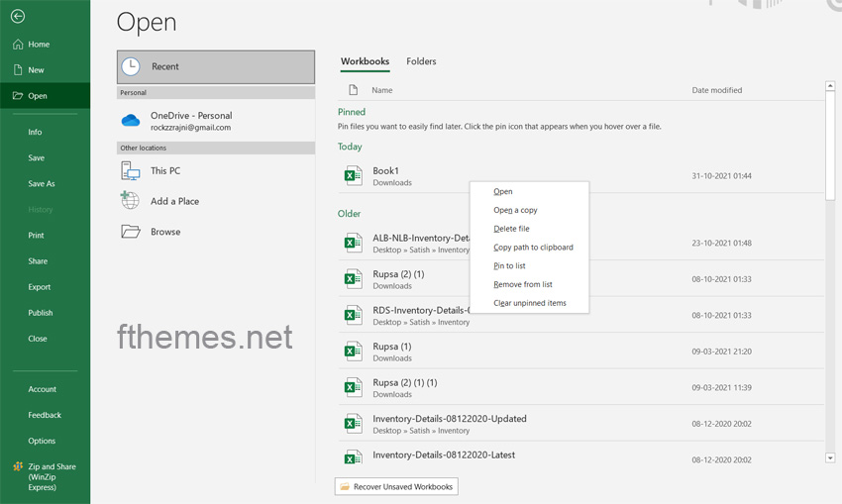Click the Excel icon for RDS-Inventory-Details
The width and height of the screenshot is (842, 504).
click(x=353, y=315)
